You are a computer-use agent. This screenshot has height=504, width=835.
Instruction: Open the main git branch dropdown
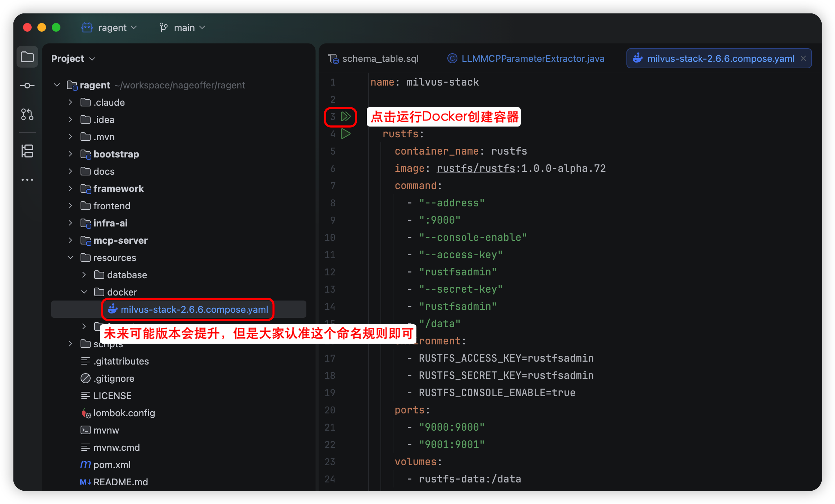point(184,28)
